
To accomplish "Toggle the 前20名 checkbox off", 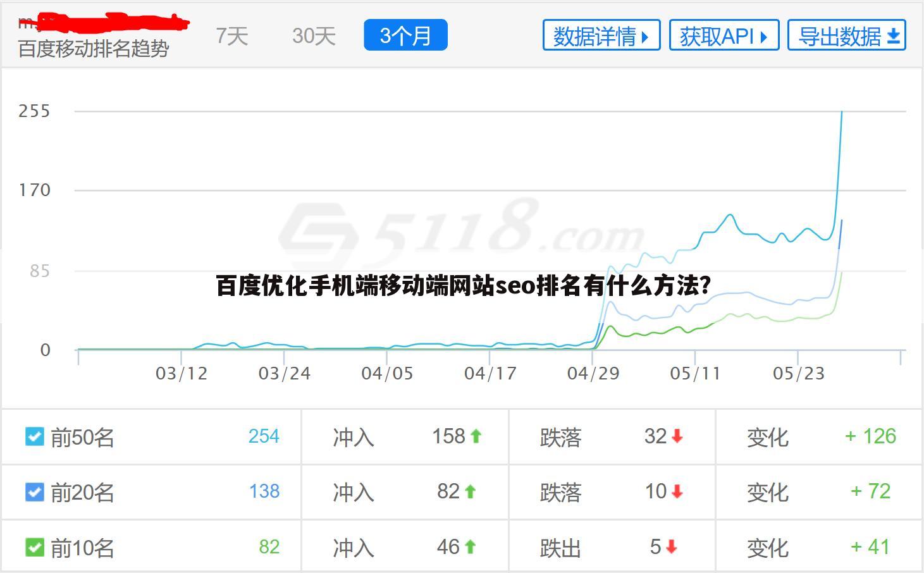I will pyautogui.click(x=35, y=493).
